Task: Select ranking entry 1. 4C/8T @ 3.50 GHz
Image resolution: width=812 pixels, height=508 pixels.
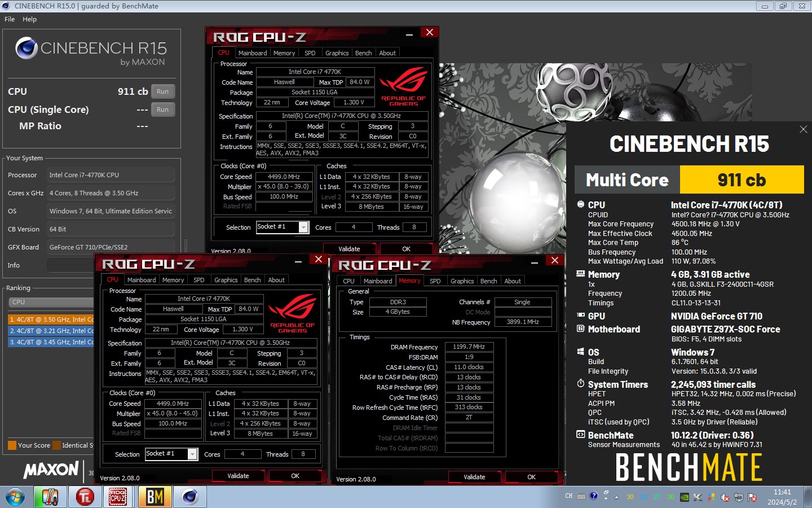Action: pos(51,319)
